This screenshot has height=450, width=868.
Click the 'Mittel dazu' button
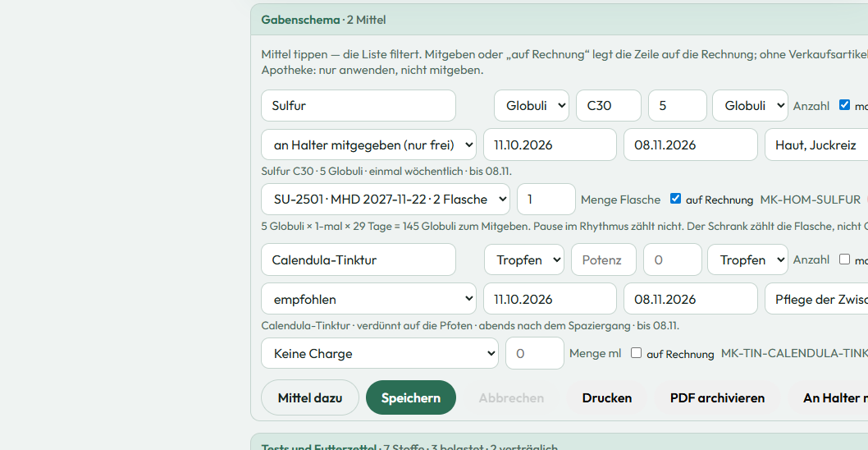(x=310, y=397)
